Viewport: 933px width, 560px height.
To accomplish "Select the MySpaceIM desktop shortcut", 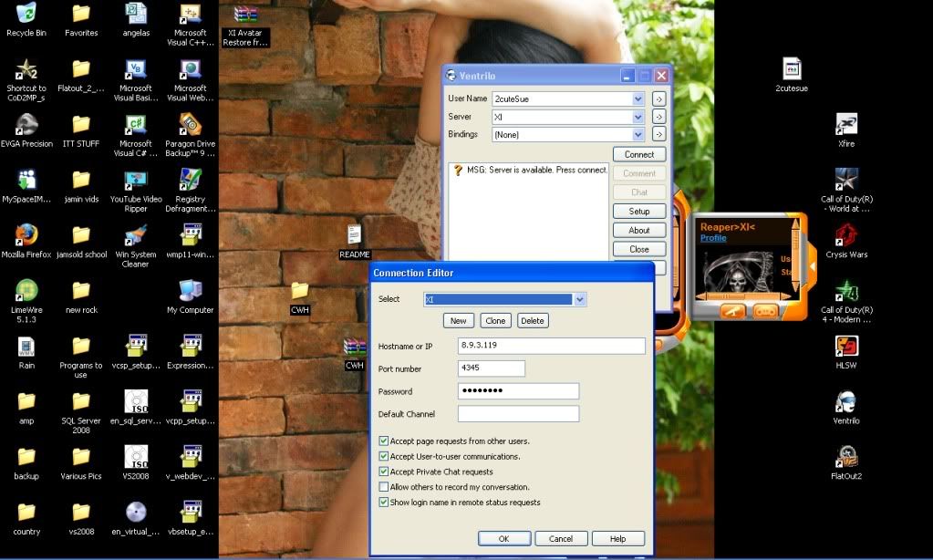I will pyautogui.click(x=26, y=186).
